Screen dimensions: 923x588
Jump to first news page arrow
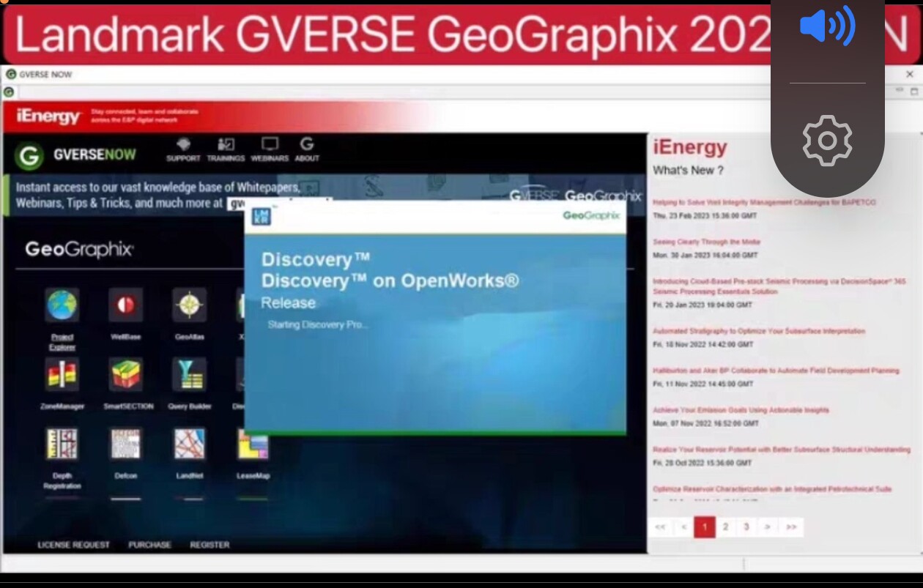click(660, 527)
